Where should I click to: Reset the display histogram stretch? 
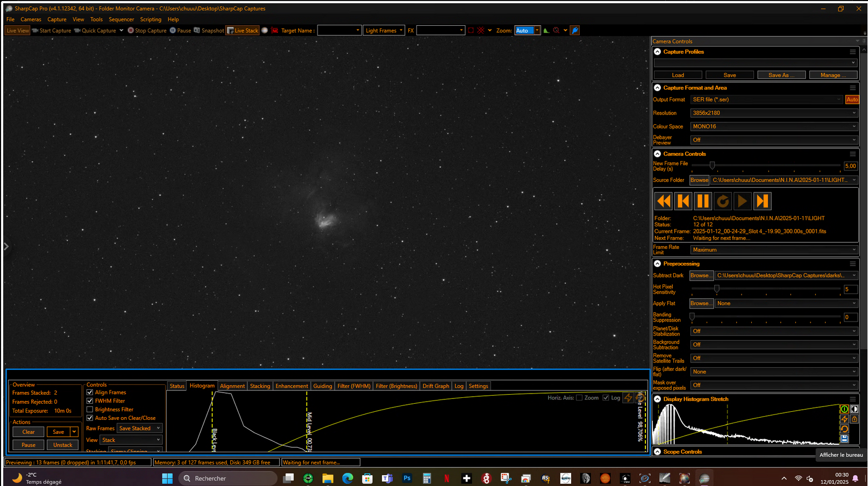point(844,429)
